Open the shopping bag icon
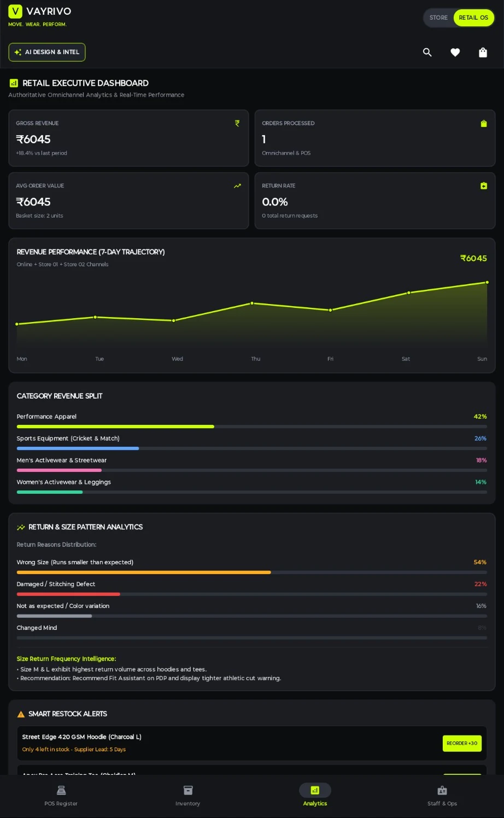This screenshot has width=504, height=818. pos(483,52)
